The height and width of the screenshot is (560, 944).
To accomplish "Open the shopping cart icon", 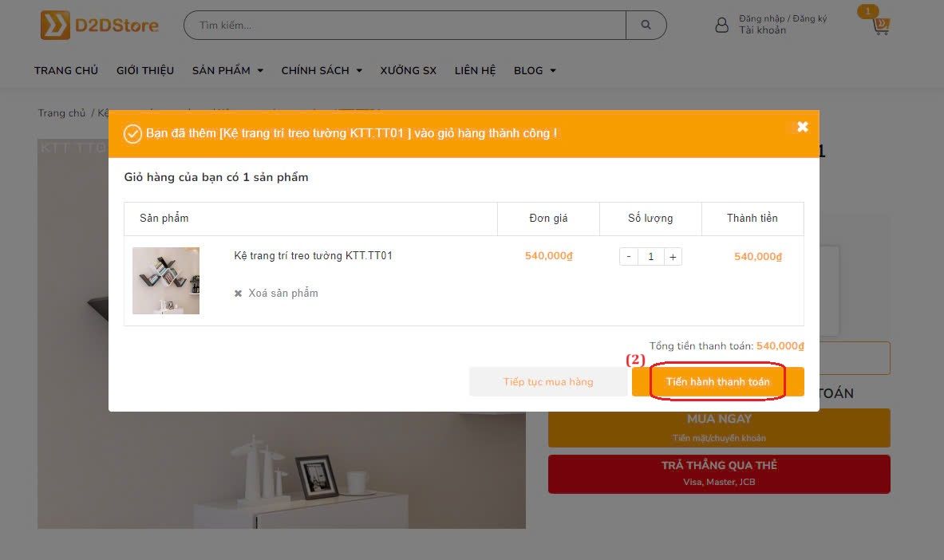I will coord(881,26).
